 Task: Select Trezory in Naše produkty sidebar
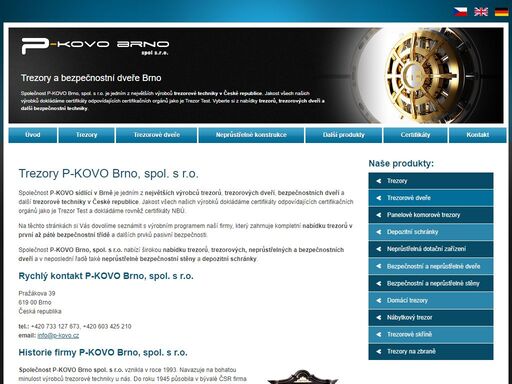click(x=431, y=181)
